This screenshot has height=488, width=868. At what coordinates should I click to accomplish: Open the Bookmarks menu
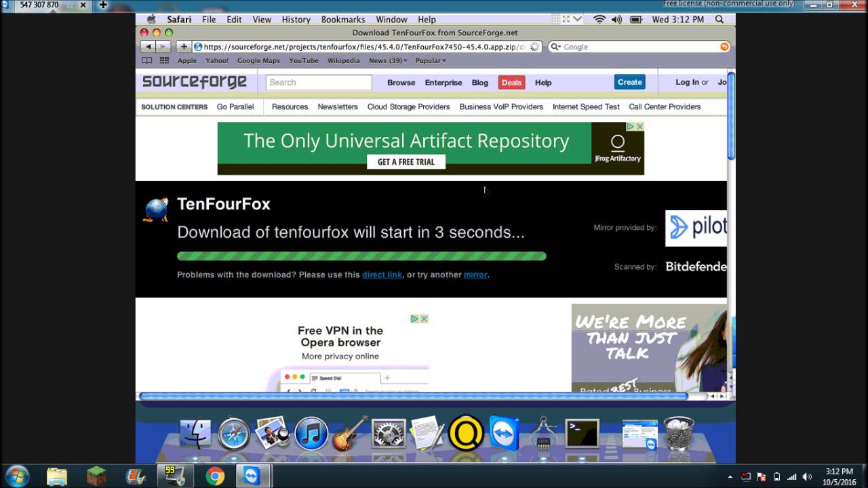point(343,20)
